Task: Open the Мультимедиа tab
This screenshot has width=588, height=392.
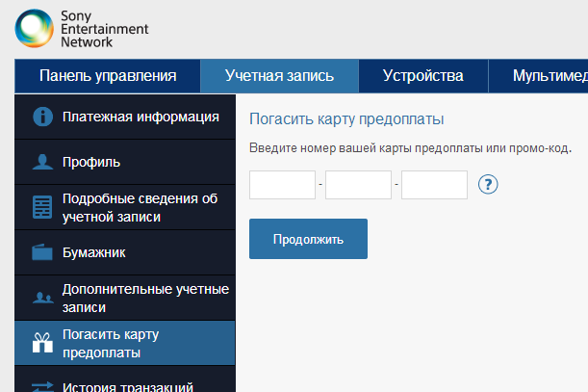Action: [x=539, y=76]
